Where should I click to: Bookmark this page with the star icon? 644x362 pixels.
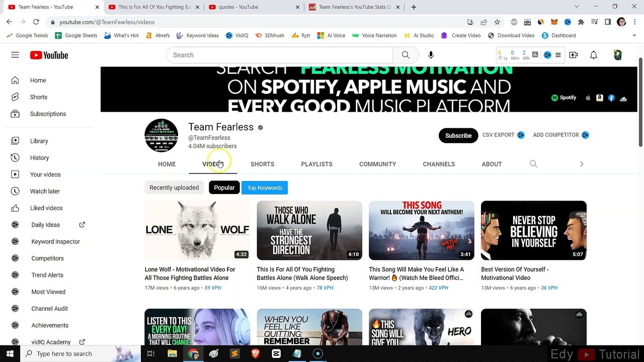pos(497,22)
